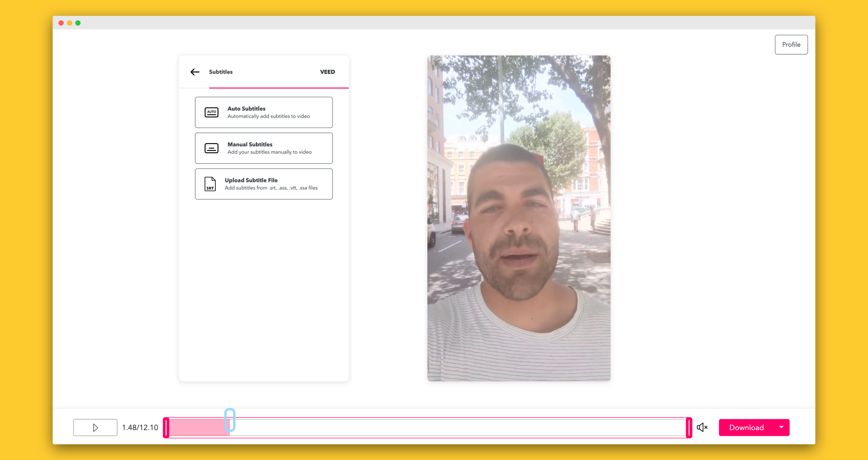Viewport: 868px width, 460px height.
Task: Click 'Add subtitles from .srt, .ass' text
Action: (x=271, y=188)
